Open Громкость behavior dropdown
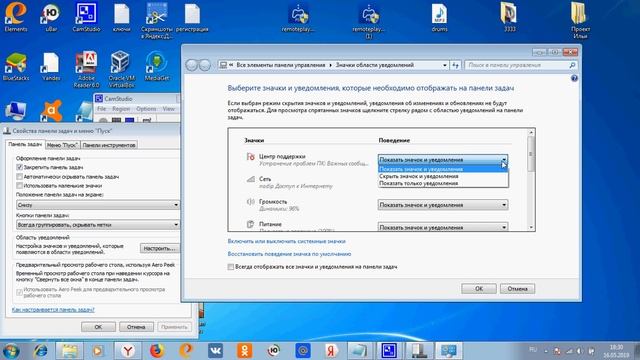This screenshot has height=360, width=640. (x=443, y=205)
